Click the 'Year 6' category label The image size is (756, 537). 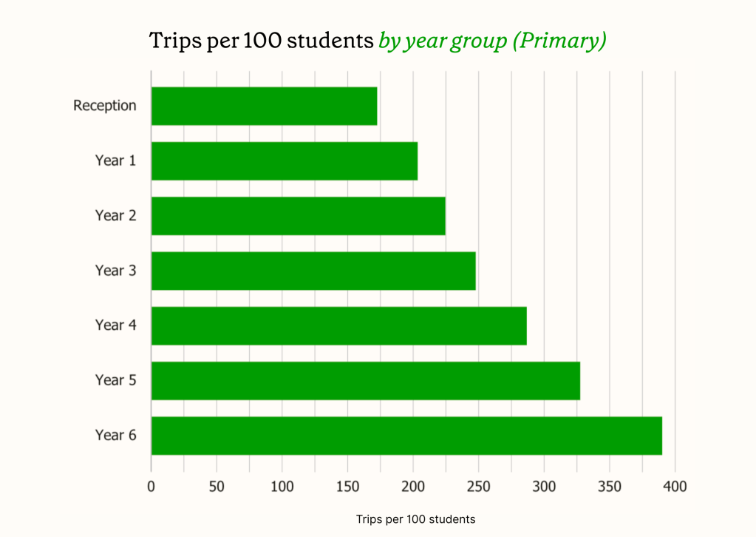[x=116, y=435]
